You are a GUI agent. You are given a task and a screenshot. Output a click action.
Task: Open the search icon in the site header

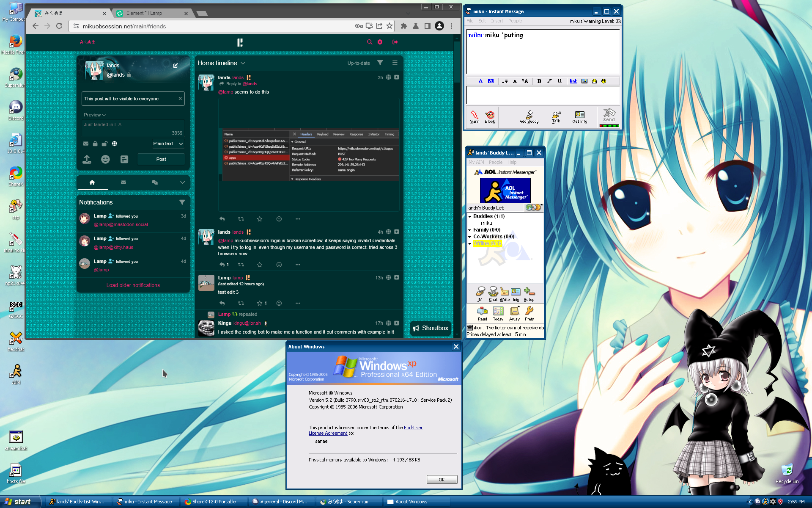370,42
